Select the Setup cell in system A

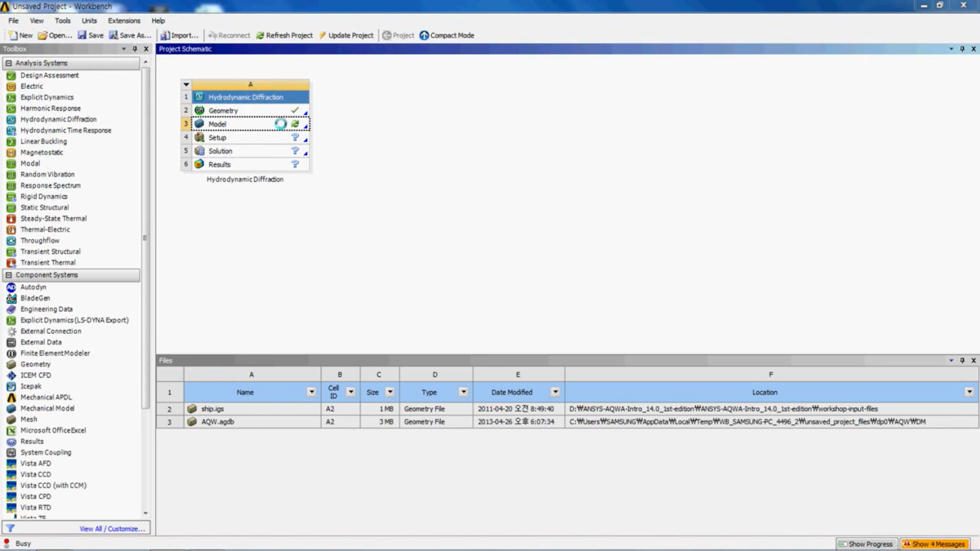coord(251,137)
